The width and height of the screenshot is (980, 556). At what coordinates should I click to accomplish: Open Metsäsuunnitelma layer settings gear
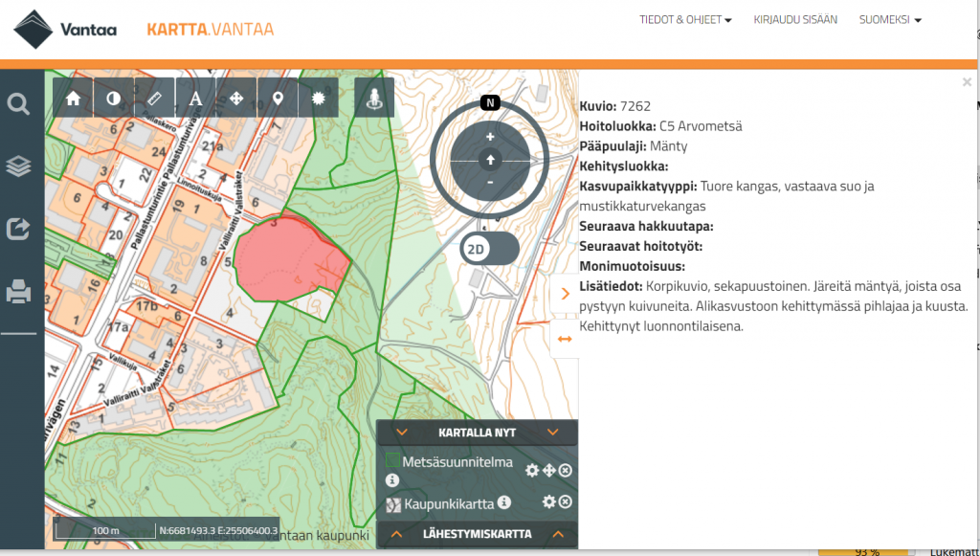532,471
